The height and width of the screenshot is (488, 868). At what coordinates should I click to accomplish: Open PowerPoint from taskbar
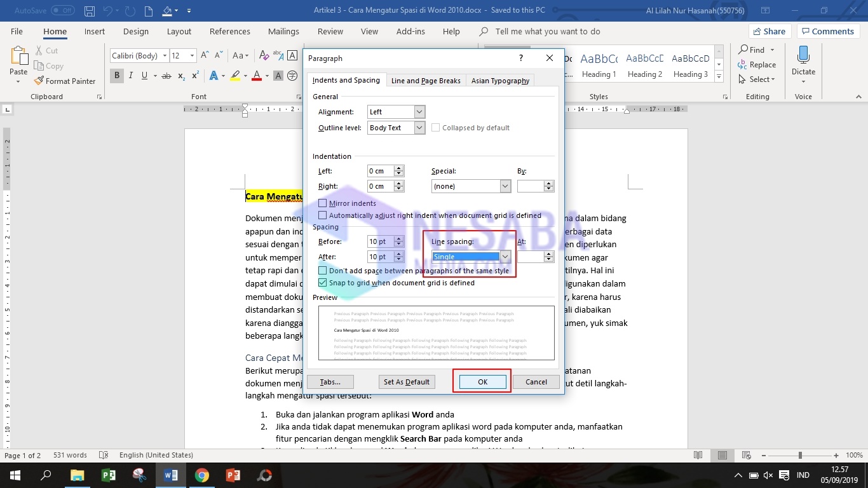pos(233,475)
